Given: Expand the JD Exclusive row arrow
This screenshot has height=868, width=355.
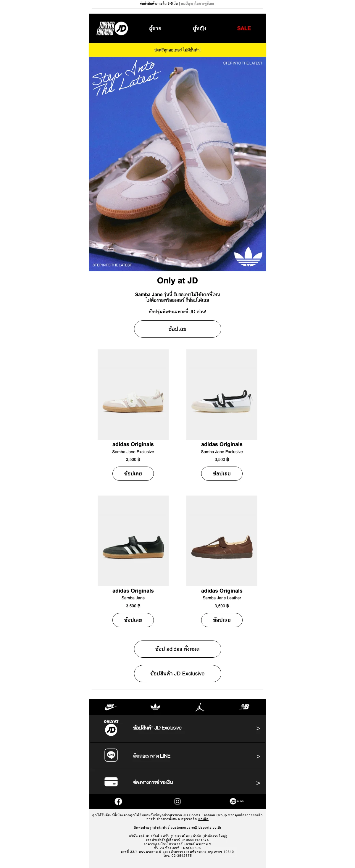Looking at the screenshot, I should (x=258, y=728).
